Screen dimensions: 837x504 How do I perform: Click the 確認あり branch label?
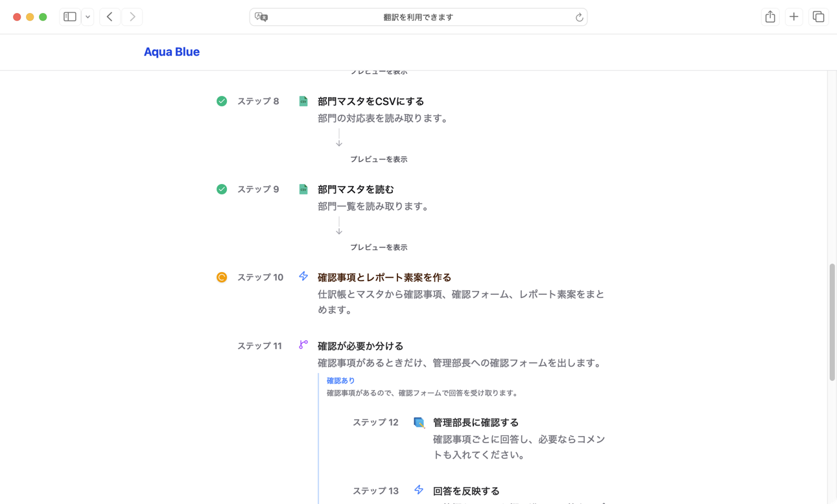[341, 381]
